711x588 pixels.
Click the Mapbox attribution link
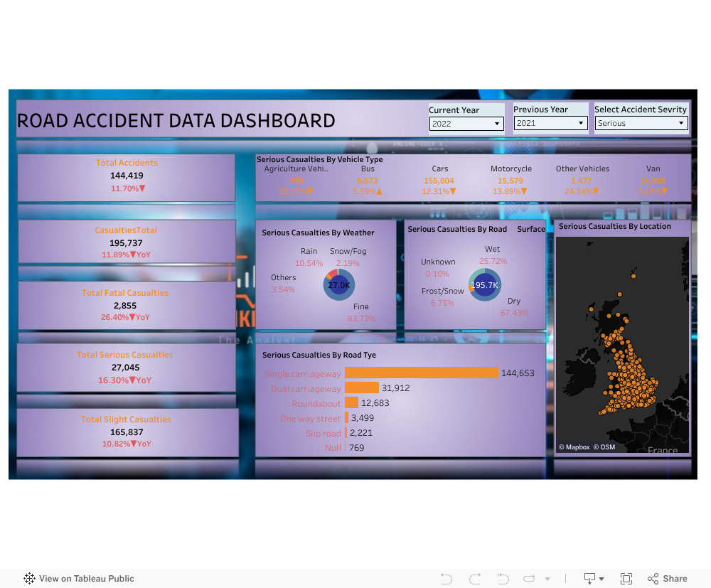click(574, 447)
